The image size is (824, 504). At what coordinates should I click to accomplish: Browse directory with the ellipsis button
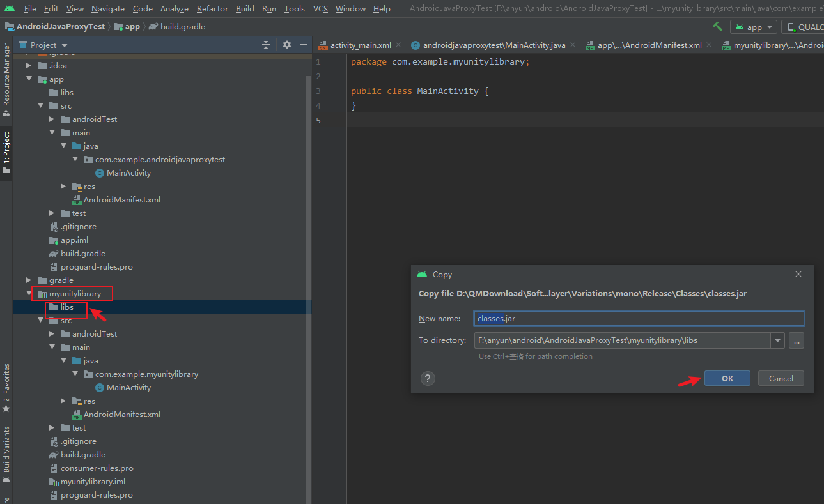pyautogui.click(x=796, y=340)
